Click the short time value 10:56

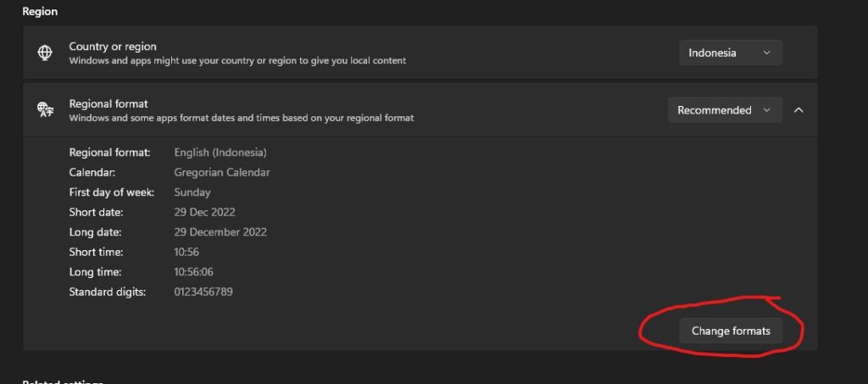(x=187, y=252)
